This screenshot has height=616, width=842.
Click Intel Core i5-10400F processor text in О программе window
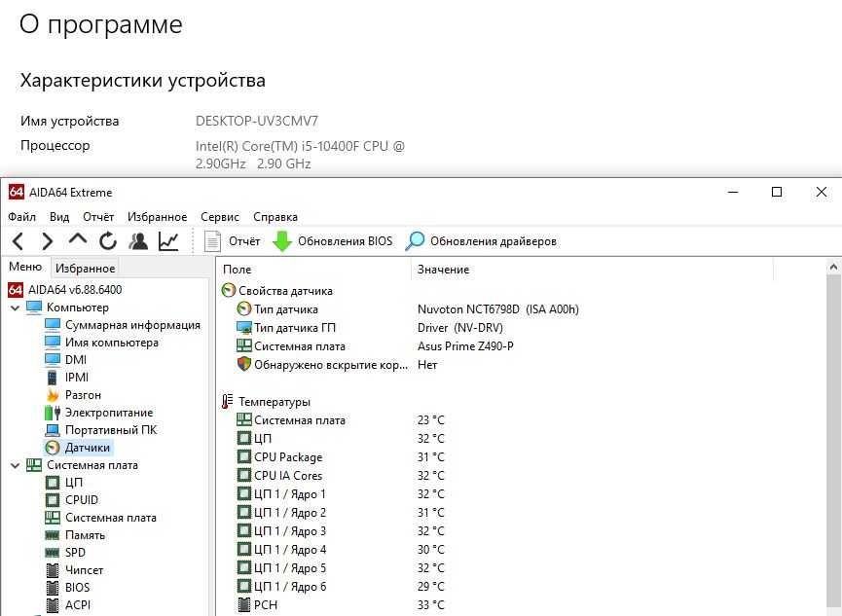(x=300, y=155)
